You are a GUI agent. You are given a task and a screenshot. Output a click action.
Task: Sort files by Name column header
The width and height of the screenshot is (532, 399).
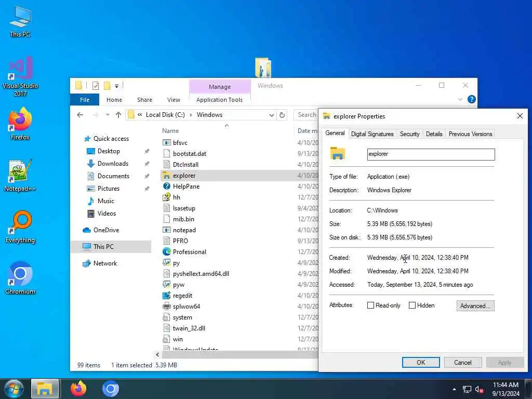click(x=170, y=131)
